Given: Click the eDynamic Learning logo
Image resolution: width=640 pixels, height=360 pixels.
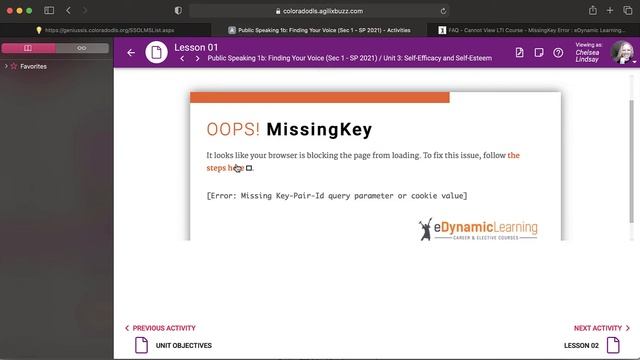Looking at the screenshot, I should [x=478, y=229].
